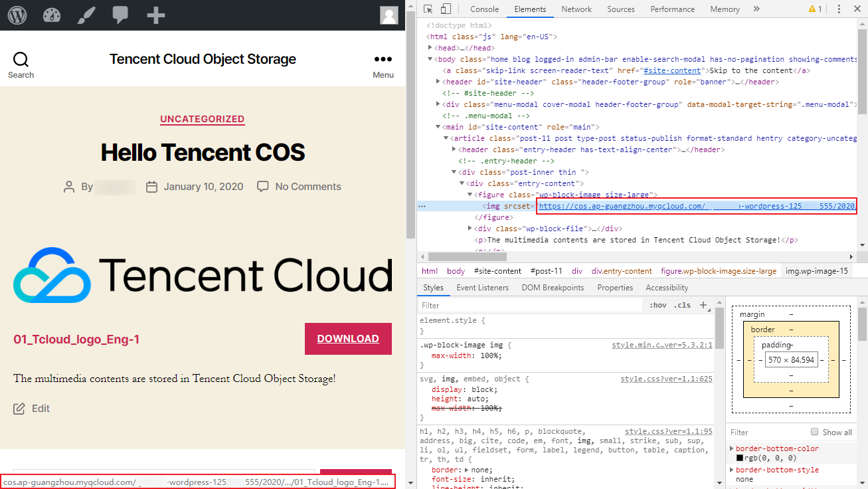The image size is (868, 489).
Task: Switch to the Memory tab
Action: click(x=725, y=9)
